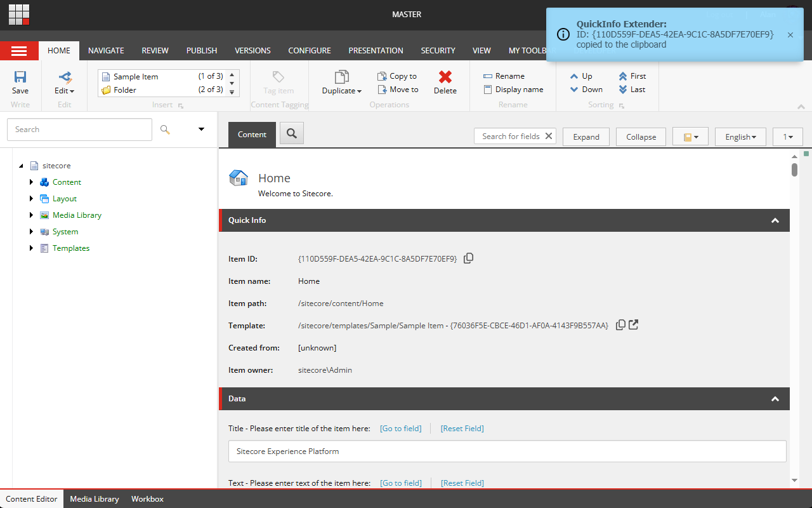Expand the Media Library tree node
The width and height of the screenshot is (812, 508).
coord(31,215)
